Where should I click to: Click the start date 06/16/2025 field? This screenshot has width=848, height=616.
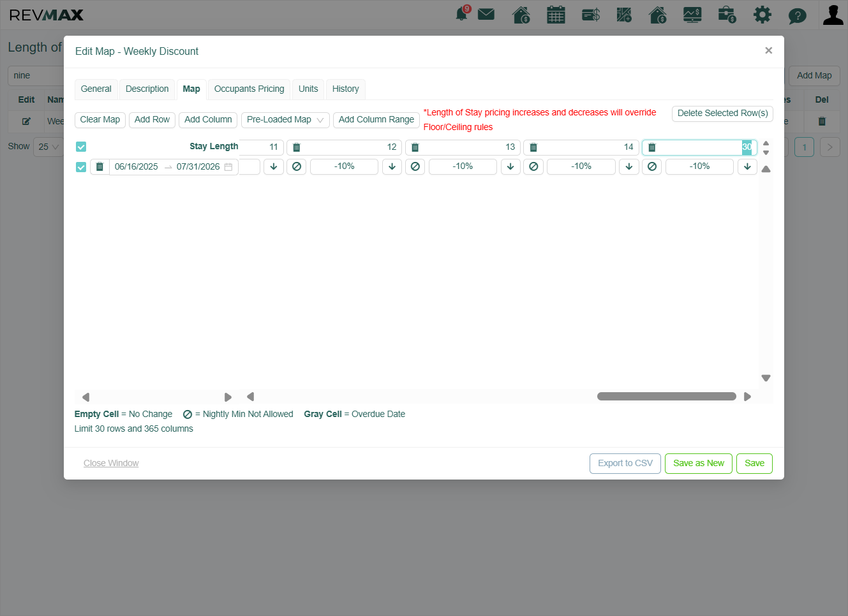pos(137,167)
